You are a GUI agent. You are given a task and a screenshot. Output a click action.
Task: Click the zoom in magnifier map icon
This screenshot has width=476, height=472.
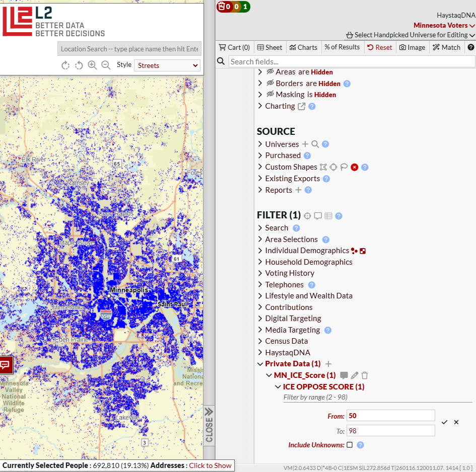[x=92, y=65]
